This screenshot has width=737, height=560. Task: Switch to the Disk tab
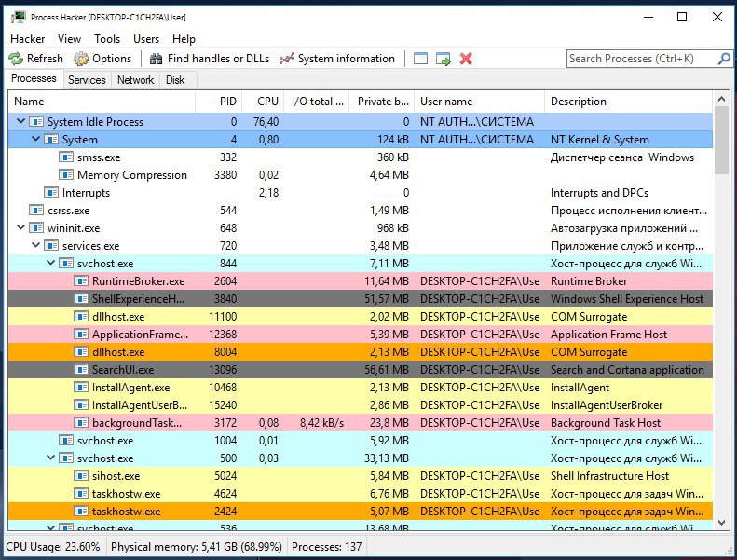[175, 80]
